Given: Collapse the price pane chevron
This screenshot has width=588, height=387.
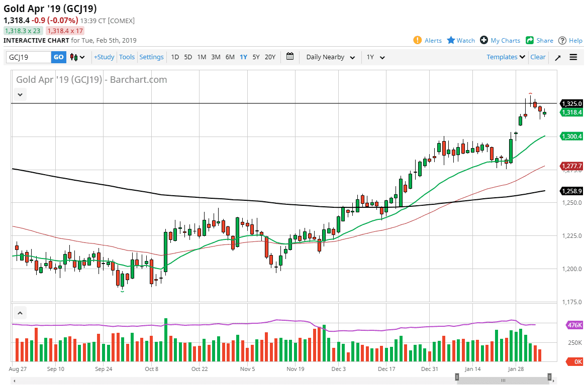Looking at the screenshot, I should (x=21, y=94).
